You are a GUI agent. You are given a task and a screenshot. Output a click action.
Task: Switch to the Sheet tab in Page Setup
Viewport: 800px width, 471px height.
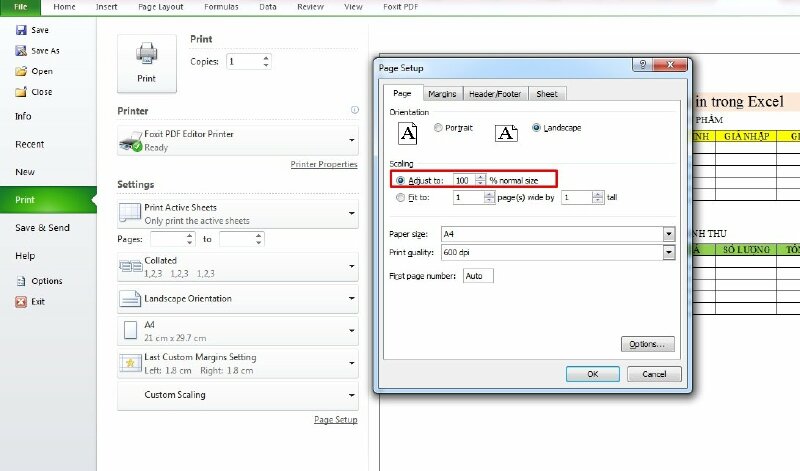(x=547, y=94)
